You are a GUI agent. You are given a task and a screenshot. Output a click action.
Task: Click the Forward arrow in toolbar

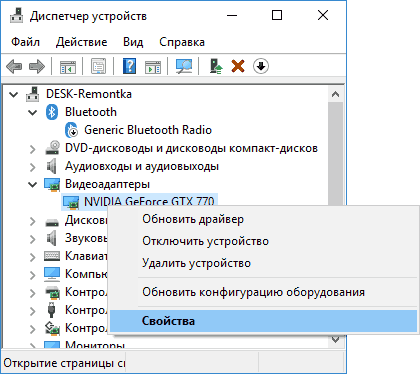point(37,66)
